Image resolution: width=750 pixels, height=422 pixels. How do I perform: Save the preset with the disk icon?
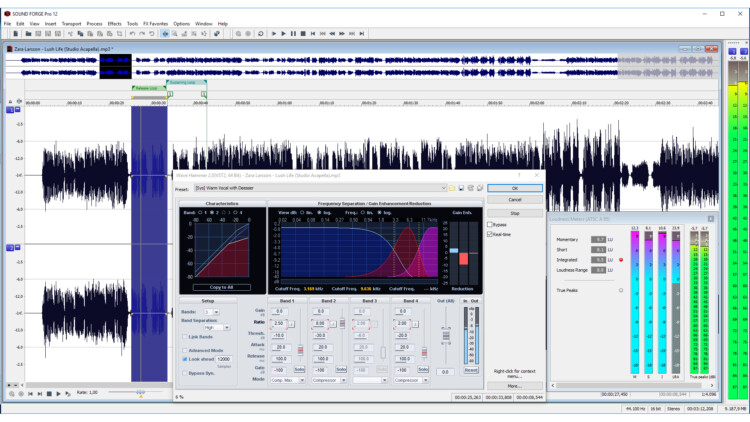pyautogui.click(x=461, y=187)
